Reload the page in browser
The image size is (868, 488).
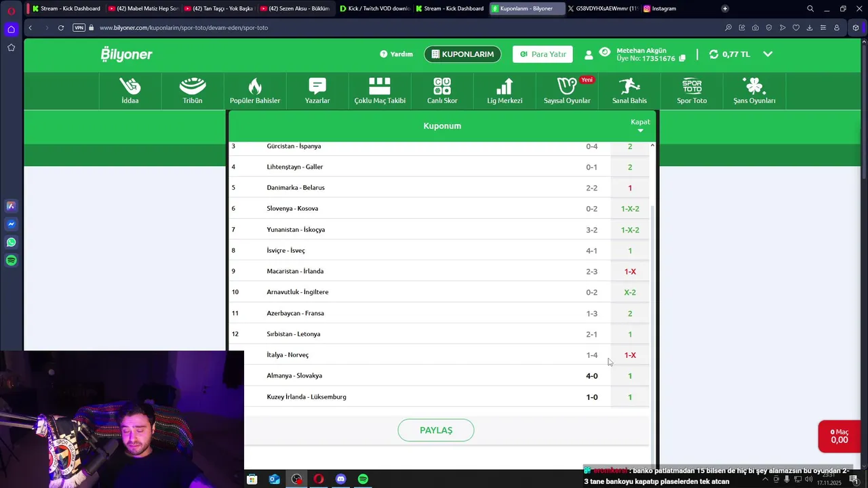[61, 28]
